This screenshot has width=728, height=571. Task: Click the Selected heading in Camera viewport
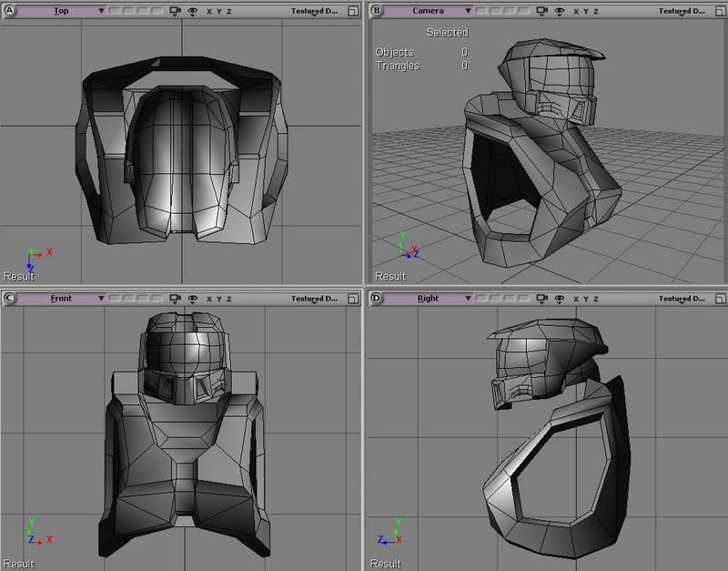pyautogui.click(x=447, y=32)
